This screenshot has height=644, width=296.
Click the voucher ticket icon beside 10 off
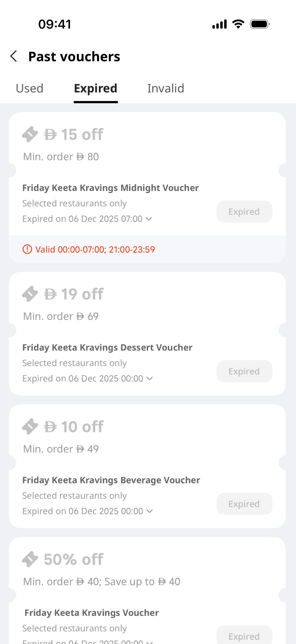(30, 426)
